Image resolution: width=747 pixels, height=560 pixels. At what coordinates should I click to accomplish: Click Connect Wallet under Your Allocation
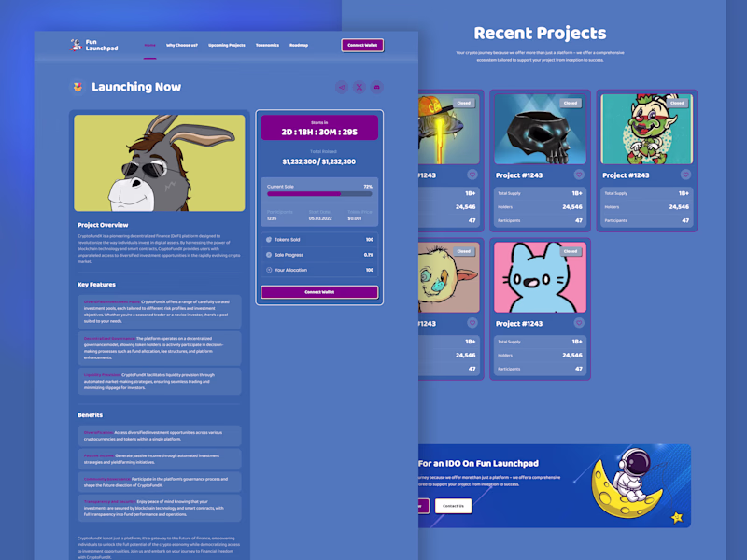pos(319,292)
